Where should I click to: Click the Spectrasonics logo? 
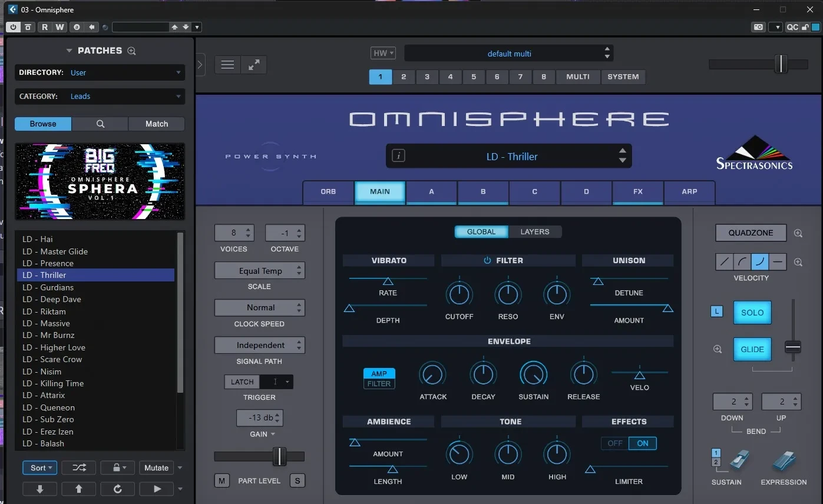click(754, 152)
